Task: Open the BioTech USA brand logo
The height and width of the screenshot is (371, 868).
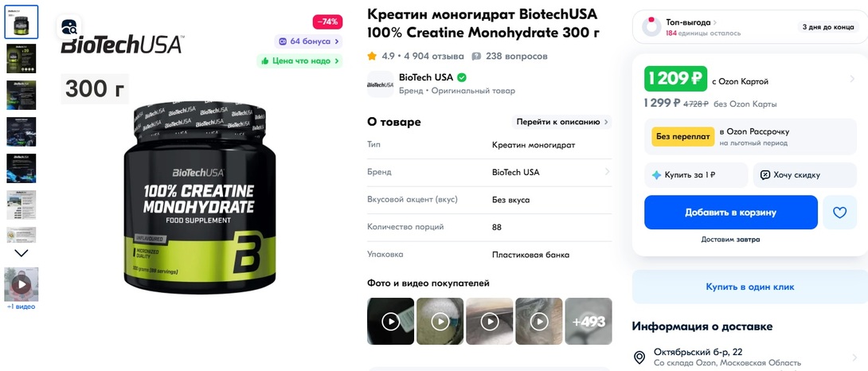Action: point(381,84)
